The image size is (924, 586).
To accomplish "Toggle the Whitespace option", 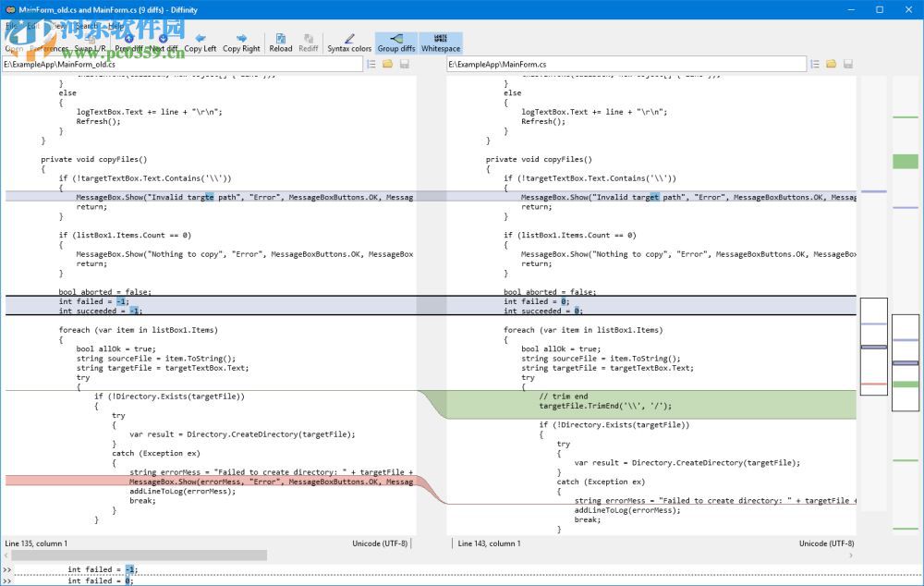I will (440, 43).
